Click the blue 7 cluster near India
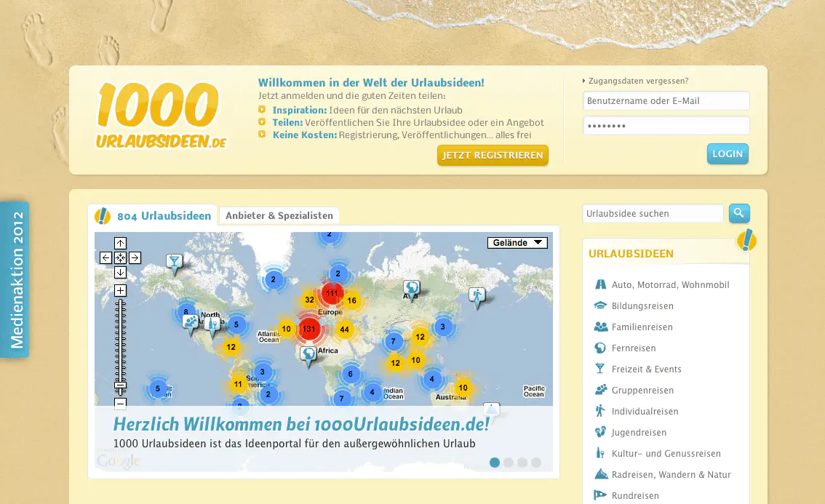The width and height of the screenshot is (825, 504). click(393, 341)
